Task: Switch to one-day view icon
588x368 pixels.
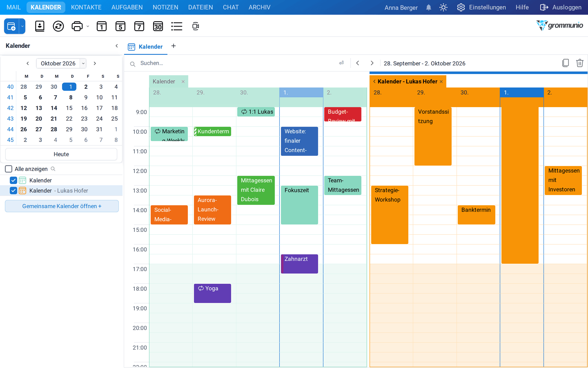Action: (102, 27)
